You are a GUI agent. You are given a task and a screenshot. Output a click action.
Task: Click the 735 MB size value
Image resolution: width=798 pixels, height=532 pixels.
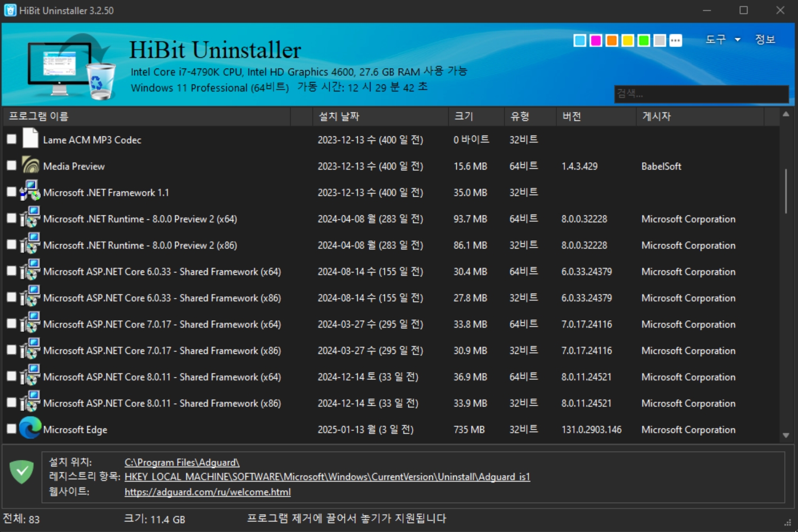469,429
